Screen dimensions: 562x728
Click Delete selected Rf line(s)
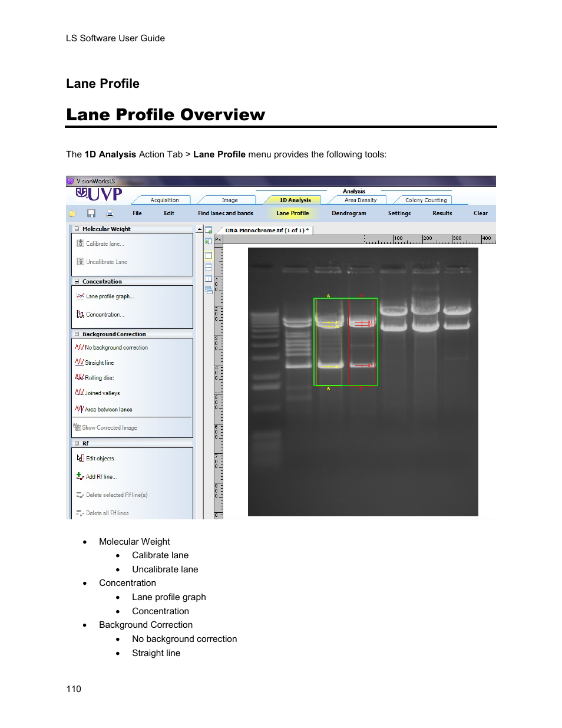tap(112, 495)
